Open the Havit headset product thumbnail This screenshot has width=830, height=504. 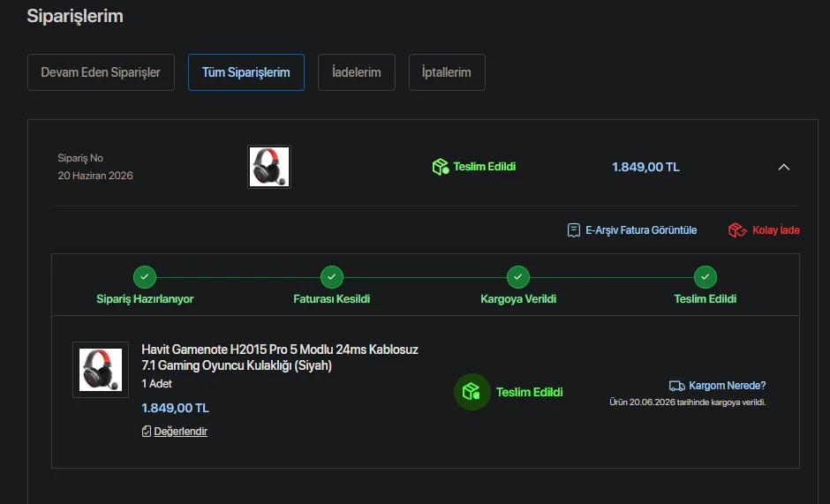click(101, 370)
